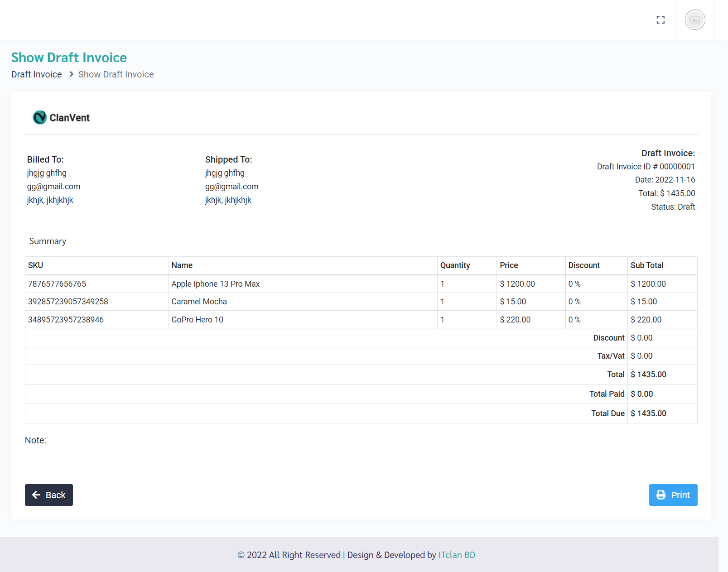The width and height of the screenshot is (728, 572).
Task: Open the ITclan BD footer link
Action: [456, 555]
